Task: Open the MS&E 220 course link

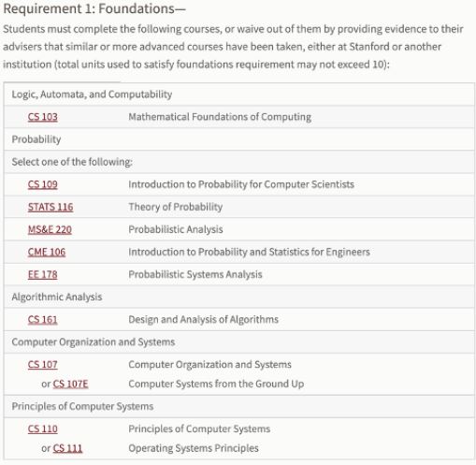Action: [x=50, y=229]
